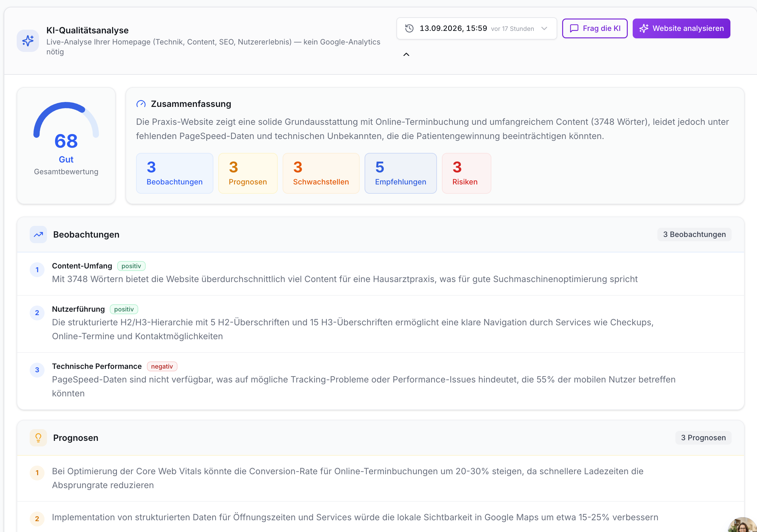The image size is (757, 532).
Task: Click the trend arrow icon of Beobachtungen section
Action: (x=38, y=234)
